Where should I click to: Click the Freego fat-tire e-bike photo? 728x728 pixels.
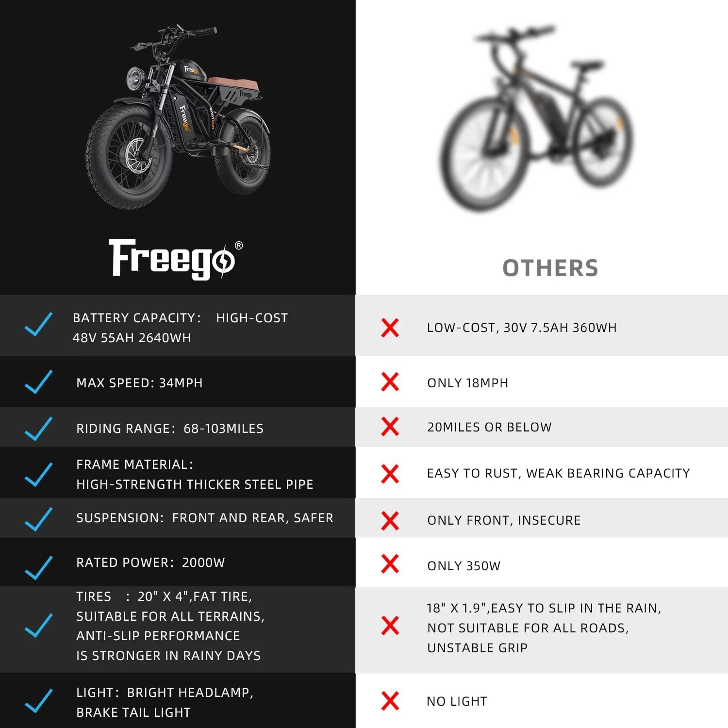pos(178,116)
